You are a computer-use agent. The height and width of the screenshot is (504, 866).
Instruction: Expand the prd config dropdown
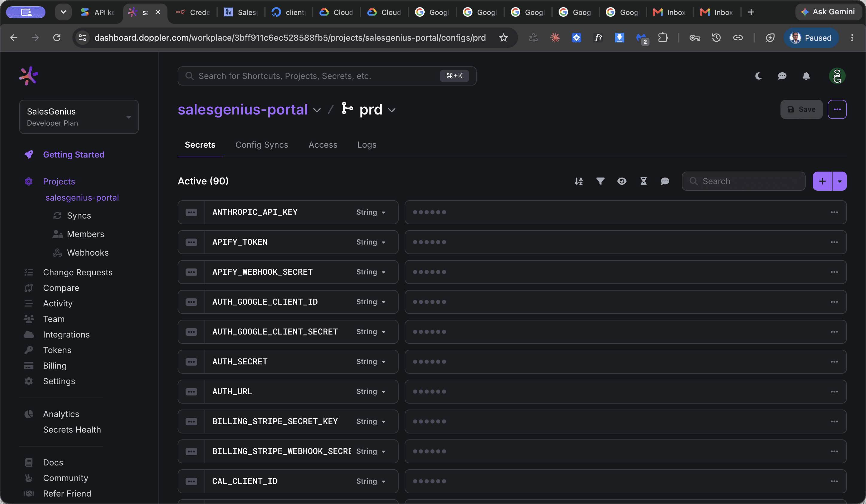[x=392, y=110]
